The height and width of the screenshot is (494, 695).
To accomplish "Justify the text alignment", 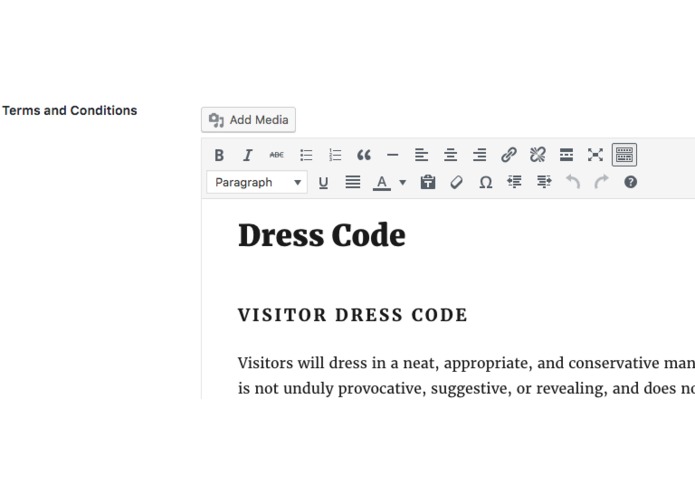I will [x=353, y=182].
